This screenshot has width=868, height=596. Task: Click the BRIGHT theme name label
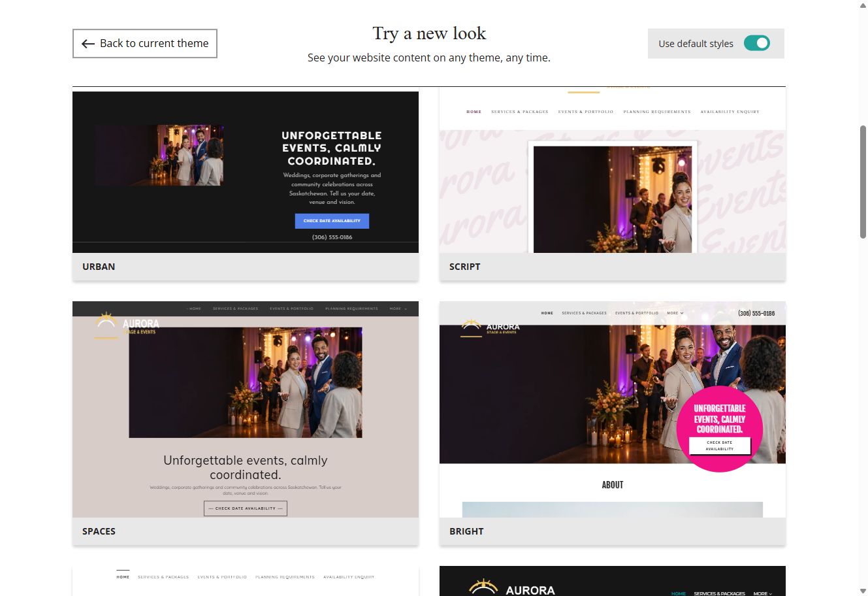click(466, 531)
